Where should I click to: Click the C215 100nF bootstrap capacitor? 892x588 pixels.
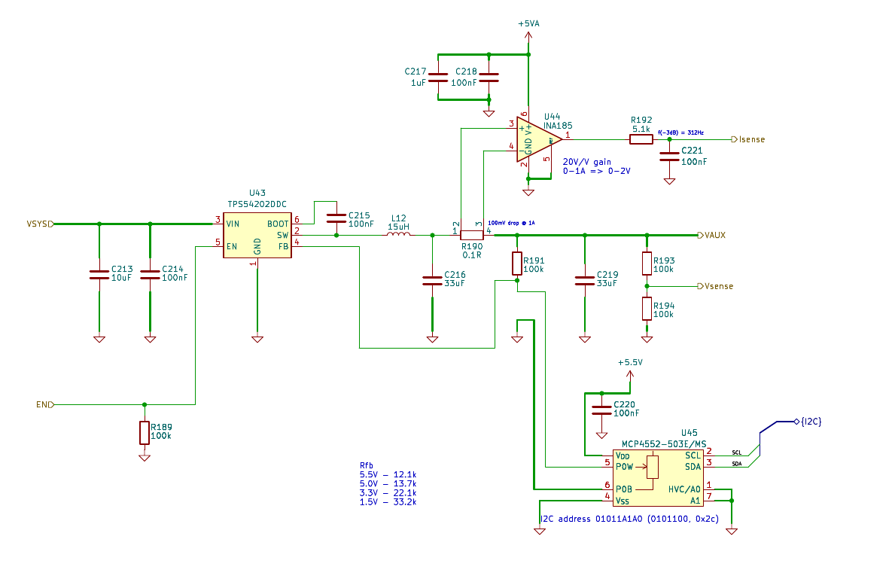click(x=336, y=219)
